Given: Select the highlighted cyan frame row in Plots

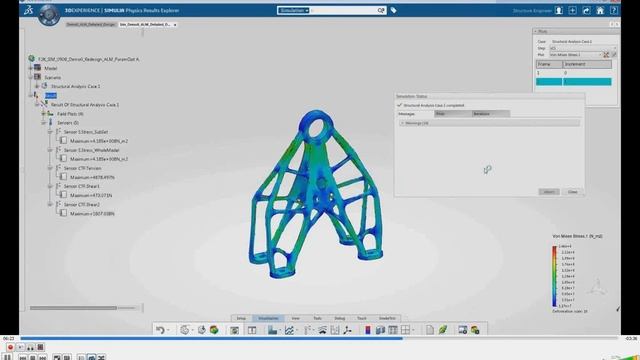Looking at the screenshot, I should pos(573,82).
